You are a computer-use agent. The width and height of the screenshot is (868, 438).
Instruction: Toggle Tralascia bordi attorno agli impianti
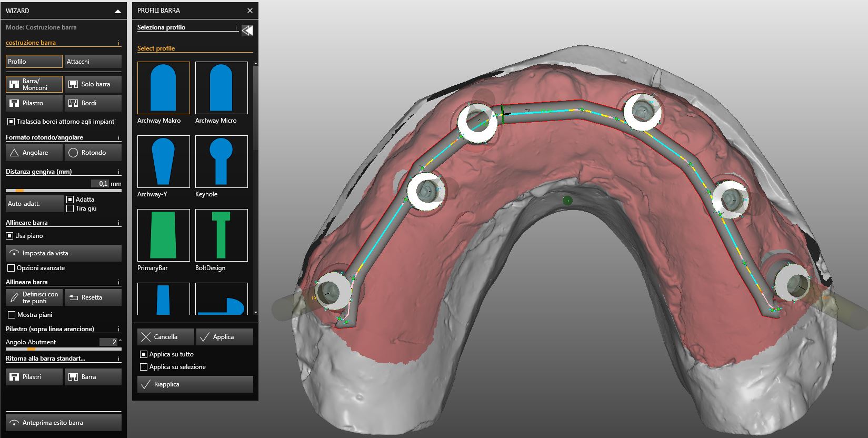tap(11, 122)
